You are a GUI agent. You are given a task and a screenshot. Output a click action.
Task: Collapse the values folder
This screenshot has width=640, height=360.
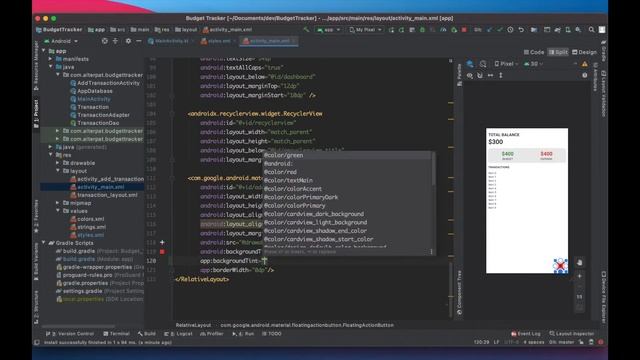[x=58, y=211]
